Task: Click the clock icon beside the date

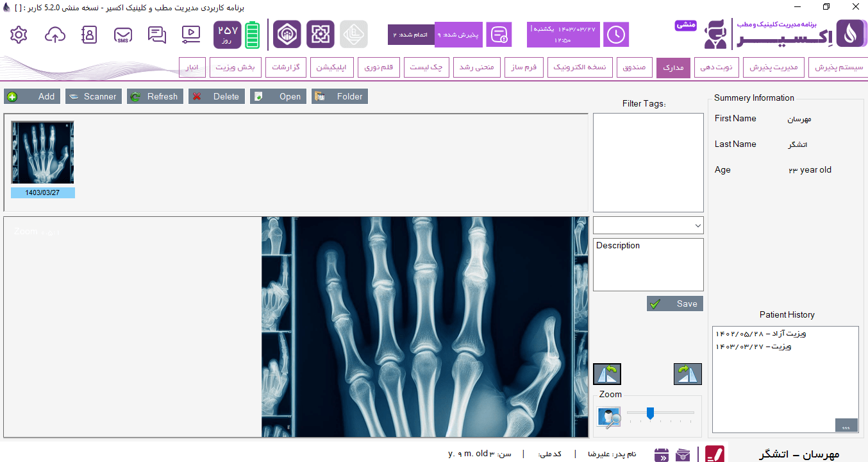Action: pos(616,35)
